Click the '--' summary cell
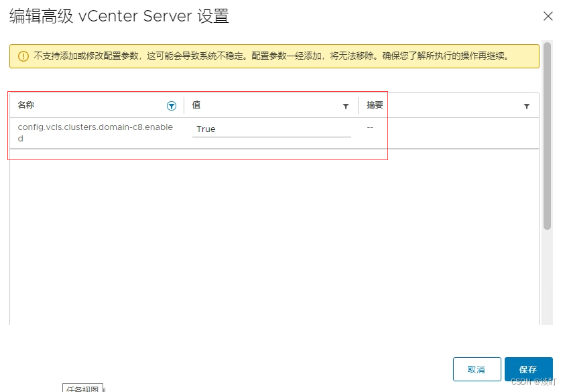567x392 pixels. point(370,128)
